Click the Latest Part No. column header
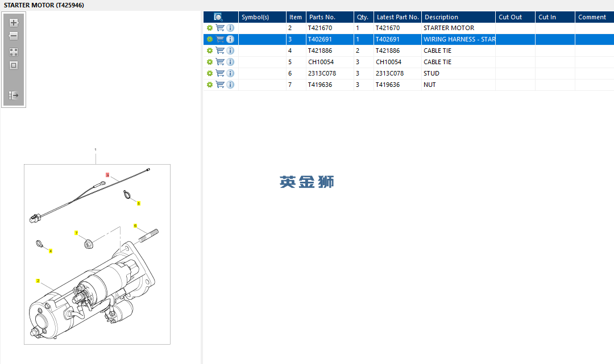 pos(397,17)
